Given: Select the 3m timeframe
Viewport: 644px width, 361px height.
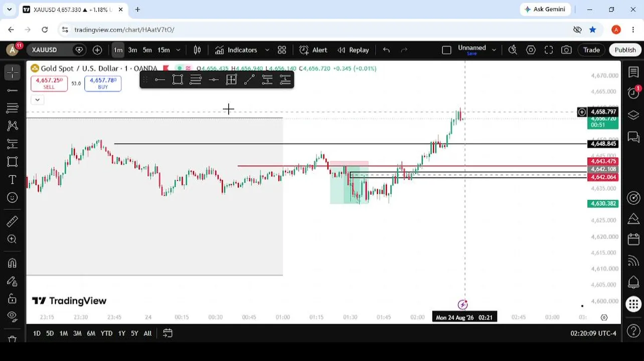Looking at the screenshot, I should tap(132, 50).
